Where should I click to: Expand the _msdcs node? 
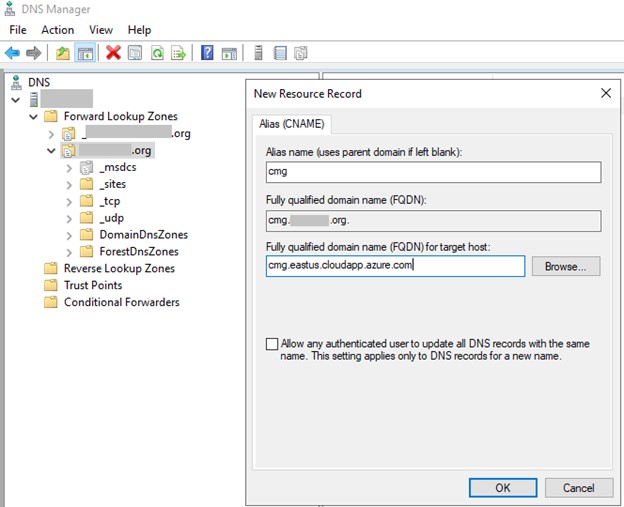click(69, 168)
